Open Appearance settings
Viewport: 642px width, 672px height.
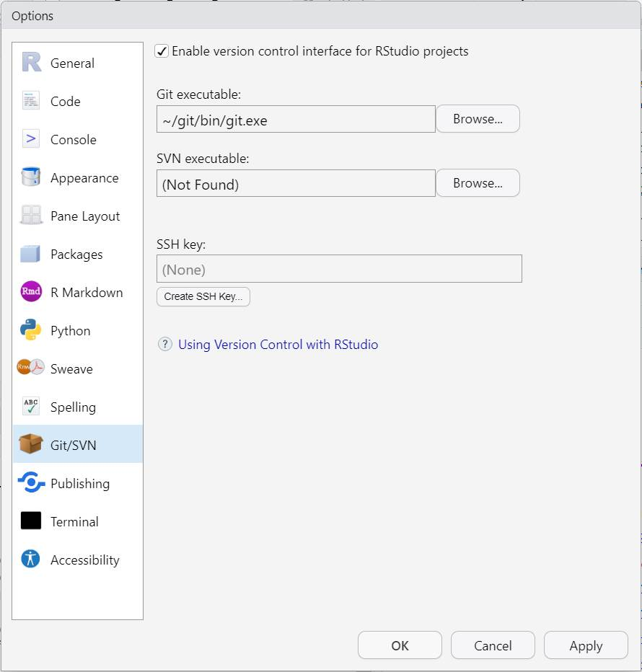pyautogui.click(x=30, y=177)
